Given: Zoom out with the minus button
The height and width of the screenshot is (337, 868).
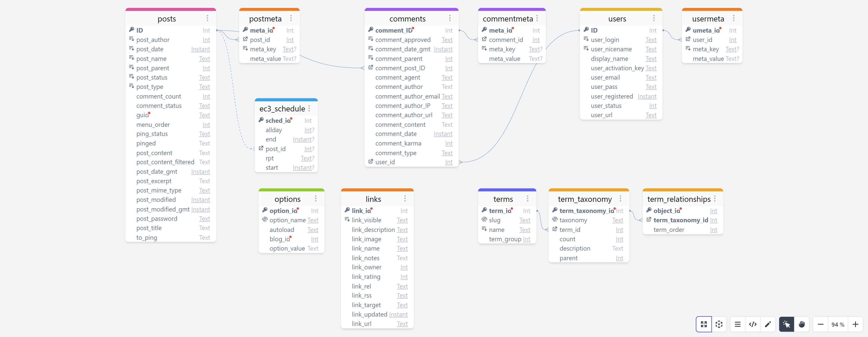Looking at the screenshot, I should [821, 324].
